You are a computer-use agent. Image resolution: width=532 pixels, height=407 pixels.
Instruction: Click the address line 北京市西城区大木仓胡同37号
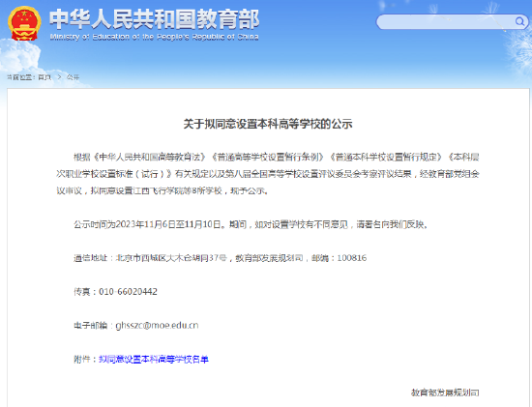click(x=171, y=258)
